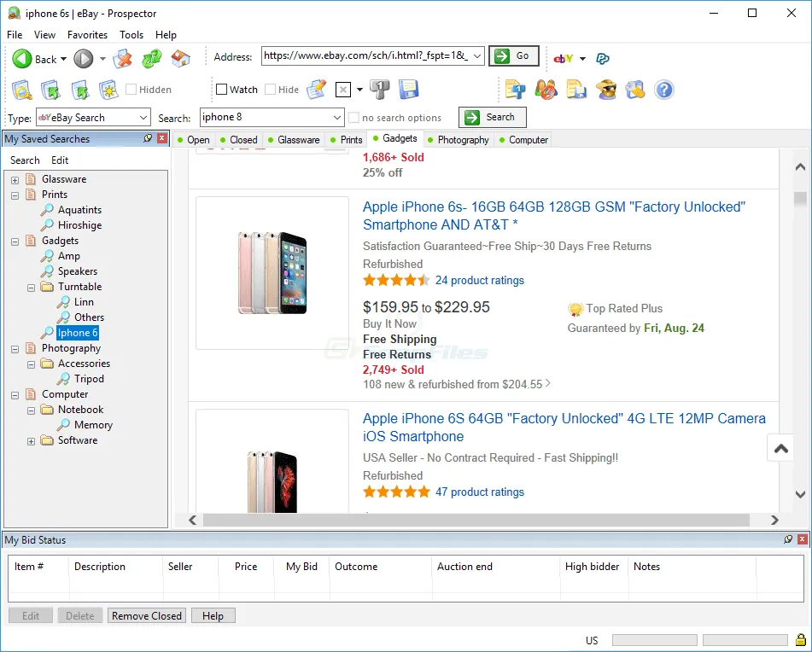Select the Hiroshige saved search

tap(79, 225)
